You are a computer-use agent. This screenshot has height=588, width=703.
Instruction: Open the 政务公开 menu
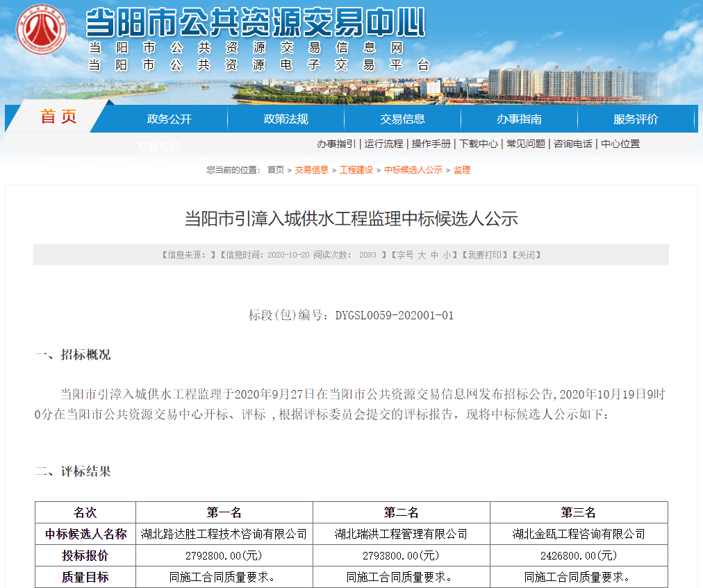tap(169, 119)
